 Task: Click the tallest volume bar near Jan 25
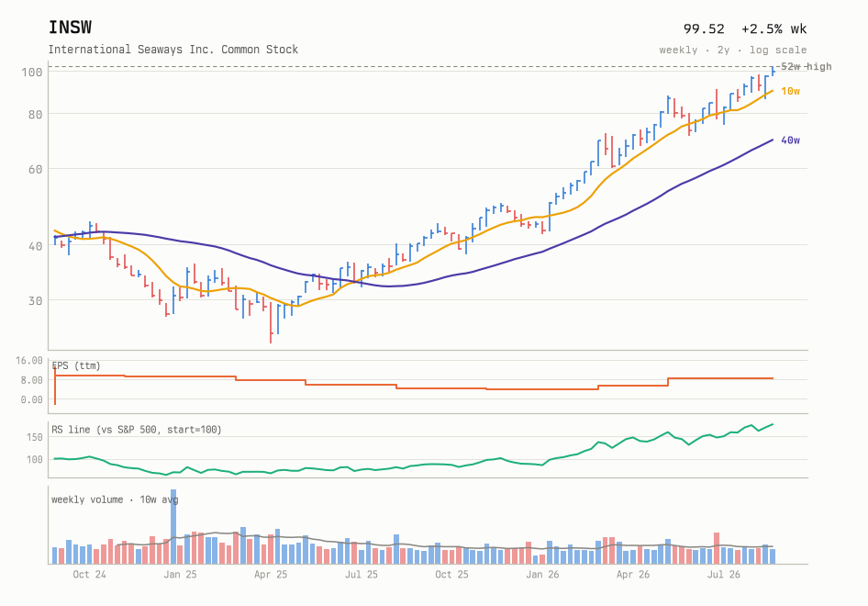(x=173, y=527)
